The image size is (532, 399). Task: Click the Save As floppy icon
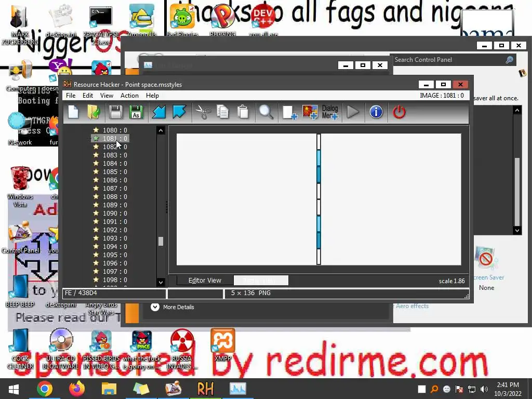136,112
